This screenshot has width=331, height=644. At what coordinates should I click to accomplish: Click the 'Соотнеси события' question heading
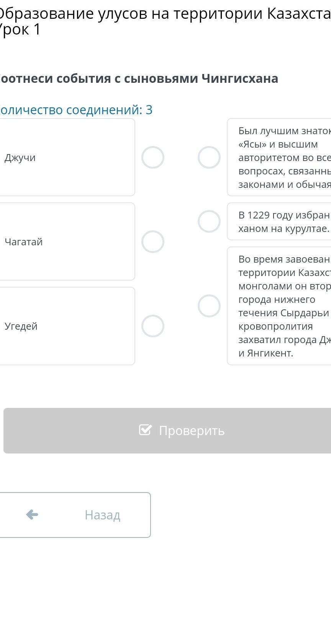(138, 79)
